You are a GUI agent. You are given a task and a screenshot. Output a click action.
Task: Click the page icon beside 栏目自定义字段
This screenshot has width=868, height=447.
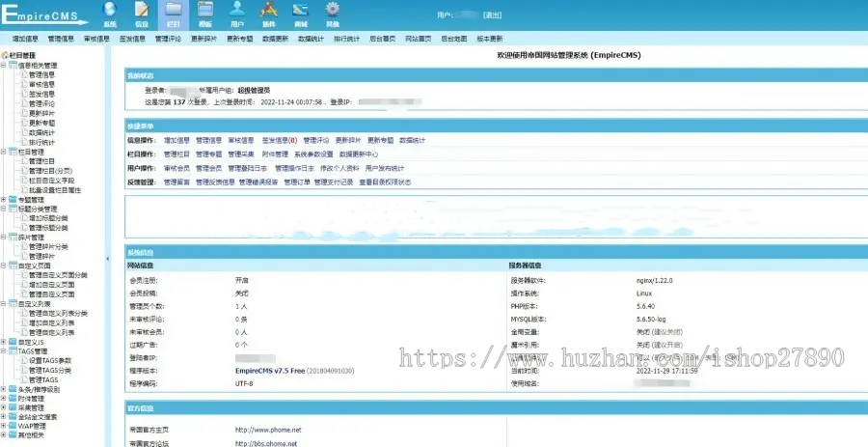click(24, 181)
